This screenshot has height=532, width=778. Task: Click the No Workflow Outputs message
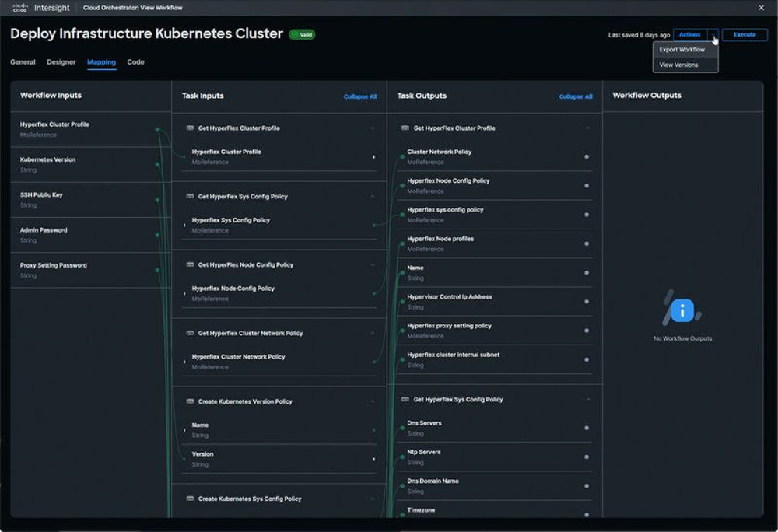pos(682,338)
